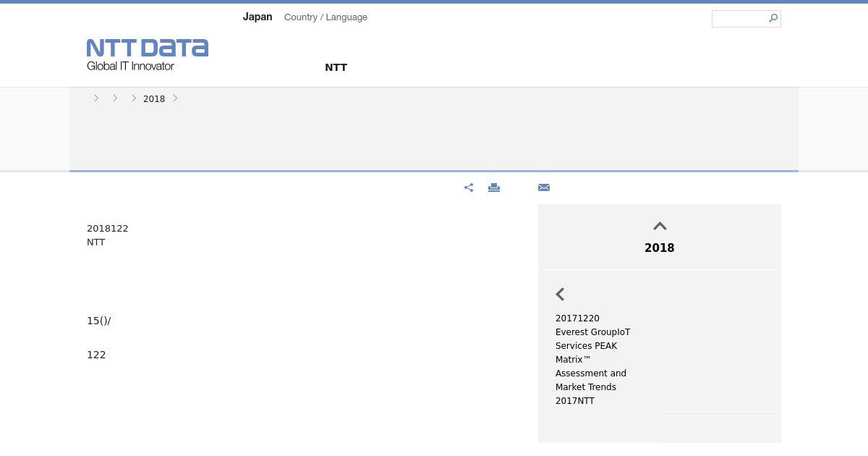This screenshot has height=456, width=868.
Task: Click the 122 text line
Action: point(96,355)
